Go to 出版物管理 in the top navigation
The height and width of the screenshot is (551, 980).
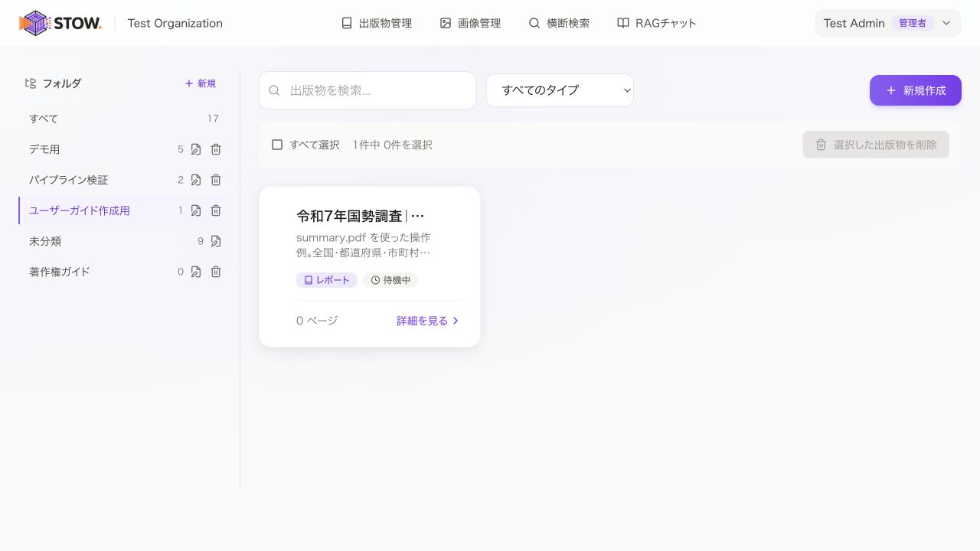pos(377,23)
